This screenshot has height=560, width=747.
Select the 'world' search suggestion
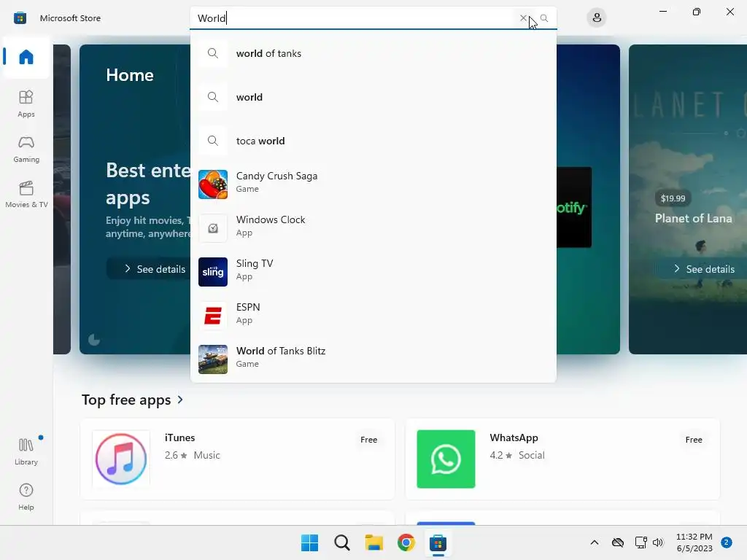pyautogui.click(x=373, y=97)
